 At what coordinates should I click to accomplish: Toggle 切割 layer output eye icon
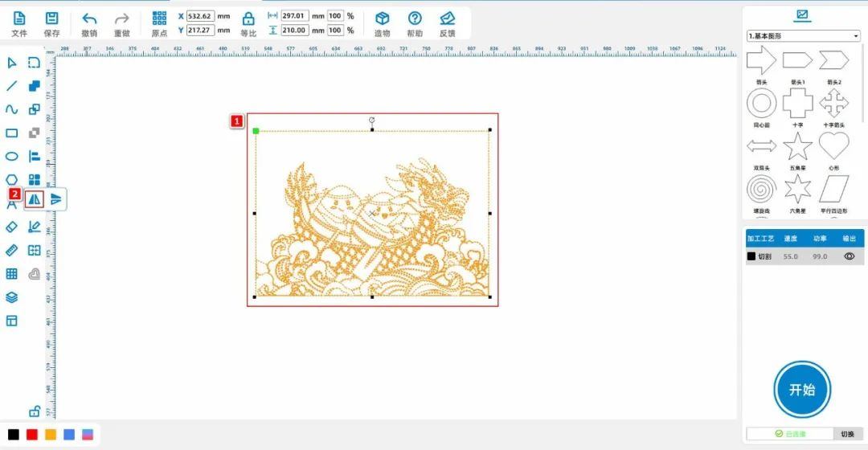849,256
